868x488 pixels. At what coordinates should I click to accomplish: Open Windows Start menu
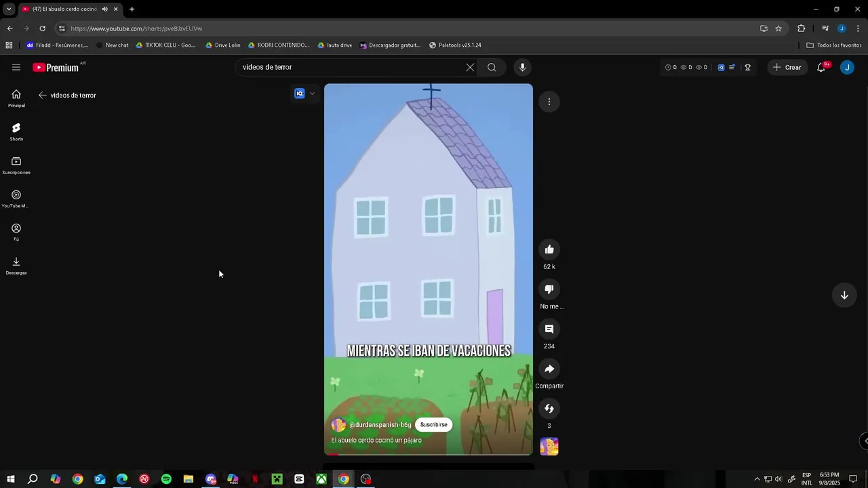[x=11, y=479]
